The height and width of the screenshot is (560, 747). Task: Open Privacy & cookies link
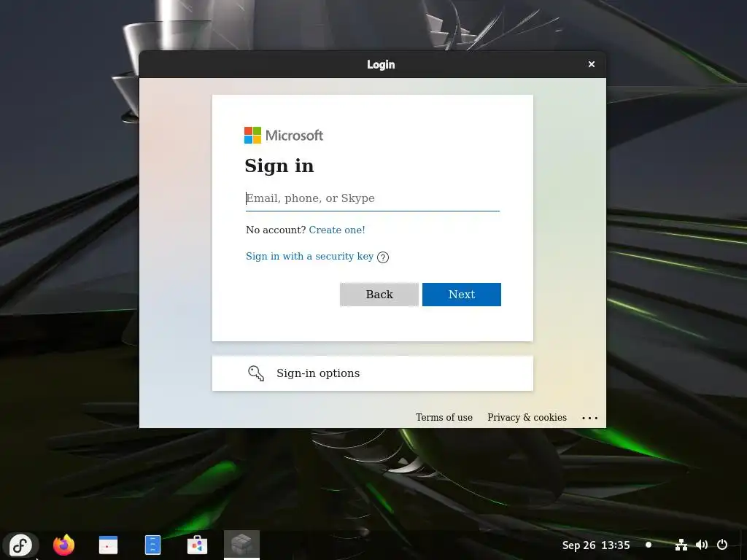(527, 418)
